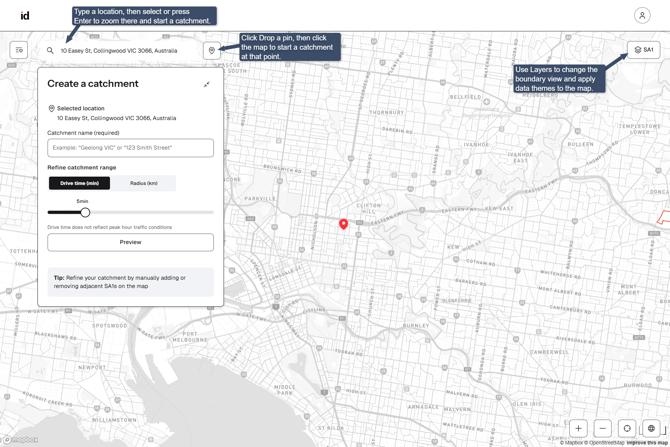Click the BURNLEY map label
Viewport: 670px width, 447px height.
(416, 326)
